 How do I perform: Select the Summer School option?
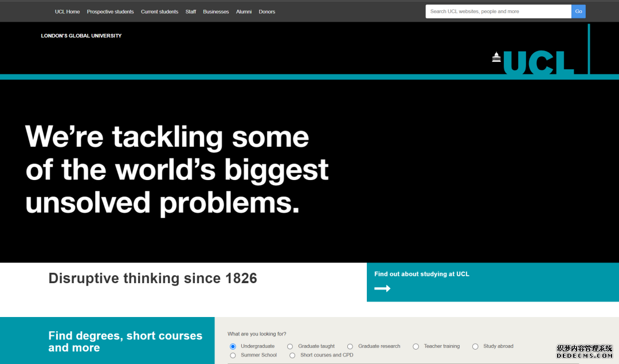[x=233, y=355]
